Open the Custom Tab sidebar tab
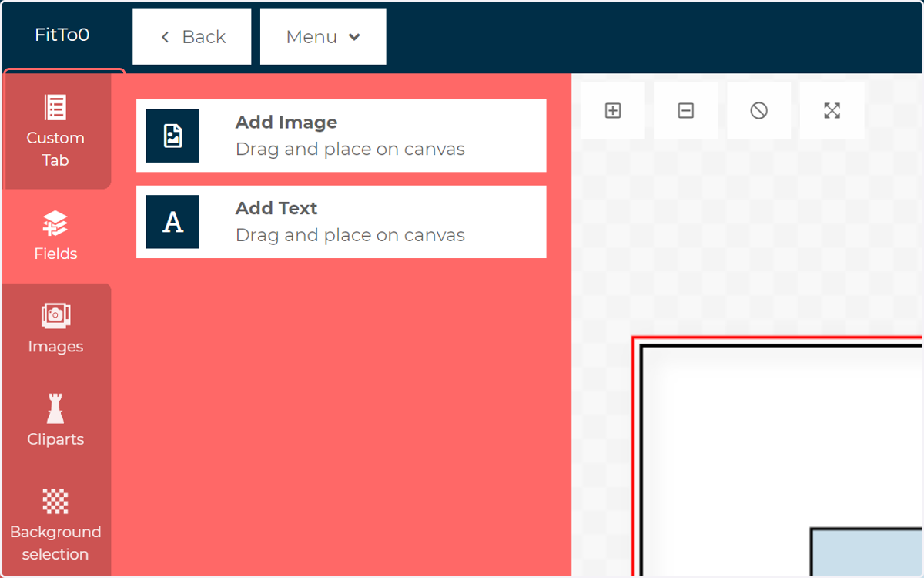This screenshot has width=924, height=578. (57, 131)
